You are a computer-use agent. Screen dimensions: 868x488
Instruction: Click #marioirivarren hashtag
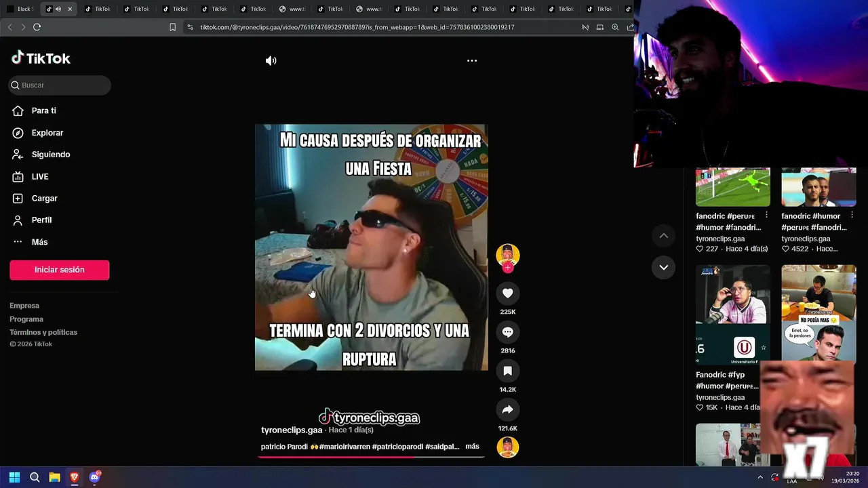coord(344,447)
